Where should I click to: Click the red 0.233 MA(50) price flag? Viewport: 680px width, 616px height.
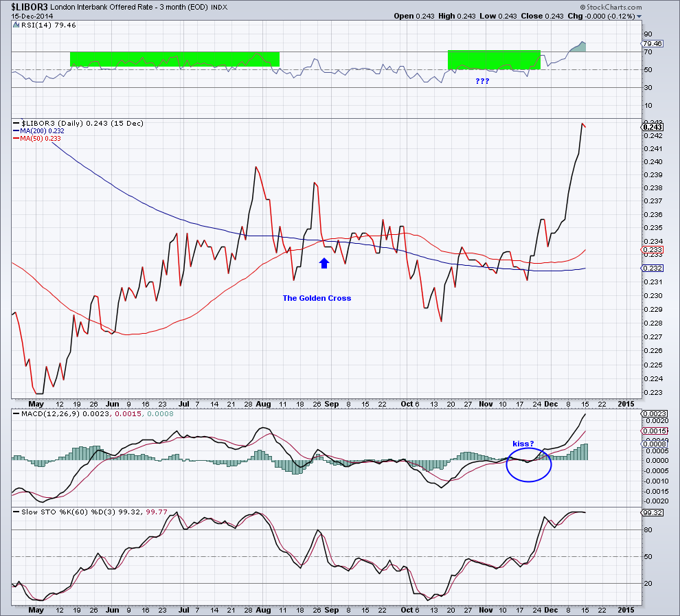pos(653,250)
